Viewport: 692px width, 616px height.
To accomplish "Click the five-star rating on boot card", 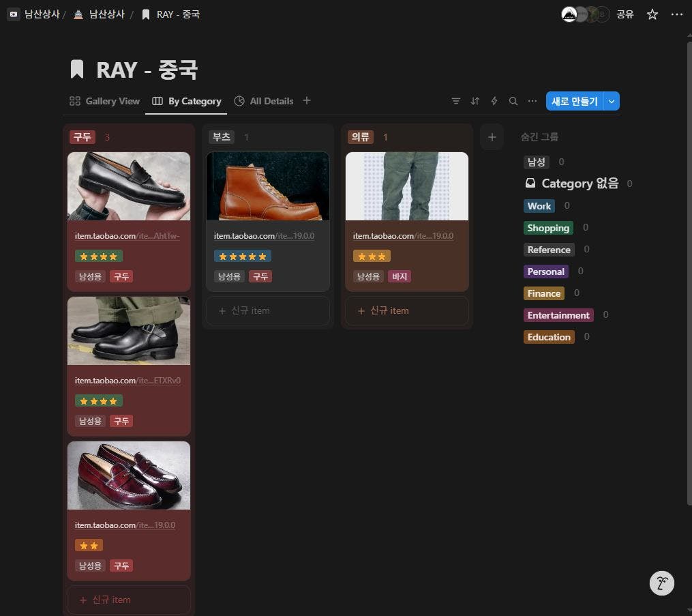I will click(242, 256).
